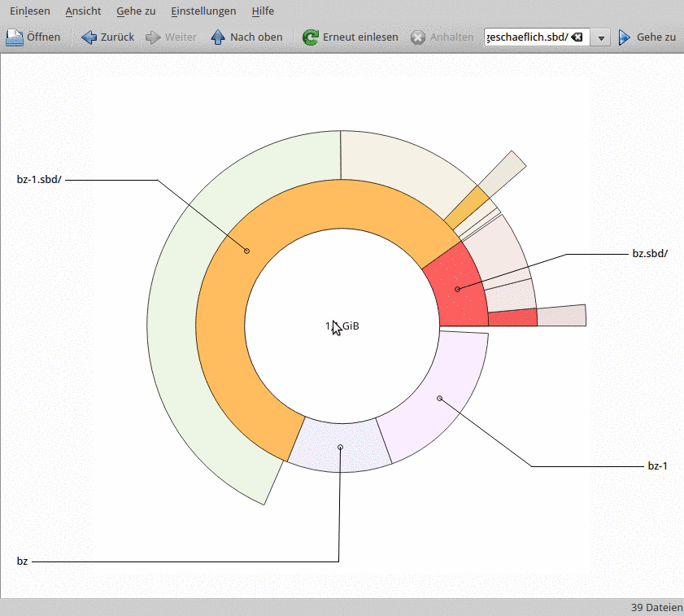
Task: Click the Weiter forward arrow icon
Action: 153,37
